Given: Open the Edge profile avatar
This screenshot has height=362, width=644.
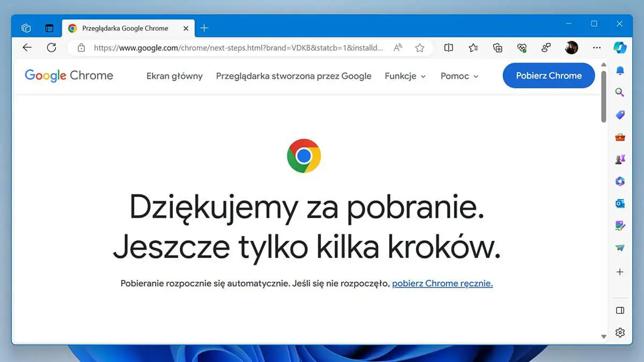Looking at the screenshot, I should (572, 48).
